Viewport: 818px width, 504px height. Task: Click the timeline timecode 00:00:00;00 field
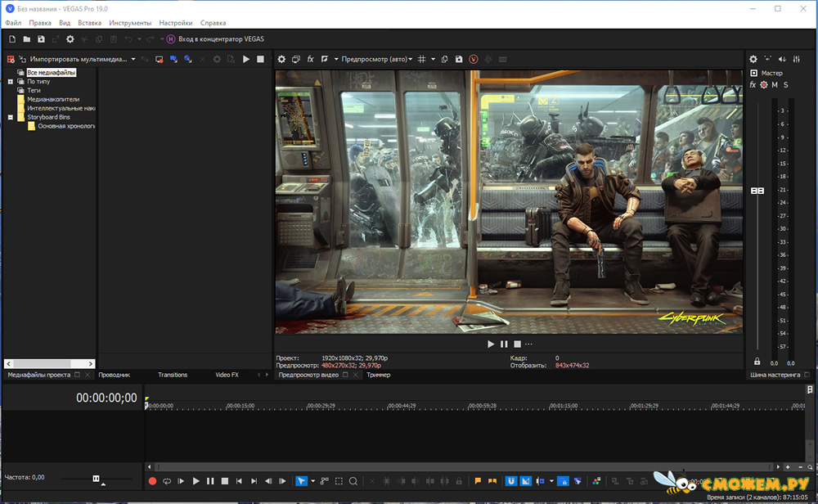[106, 398]
